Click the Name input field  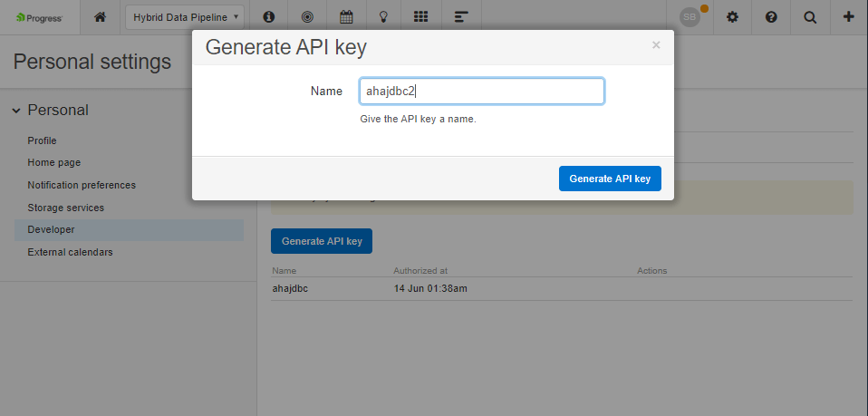481,92
